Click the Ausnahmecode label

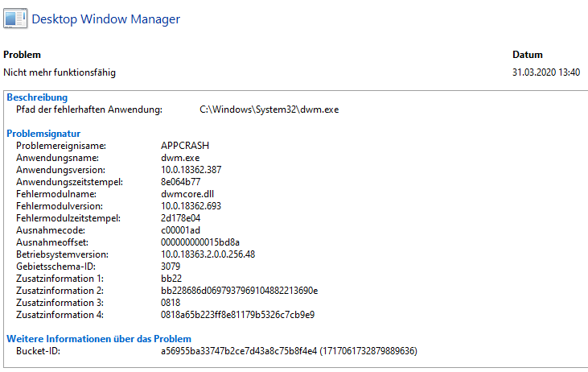point(51,230)
